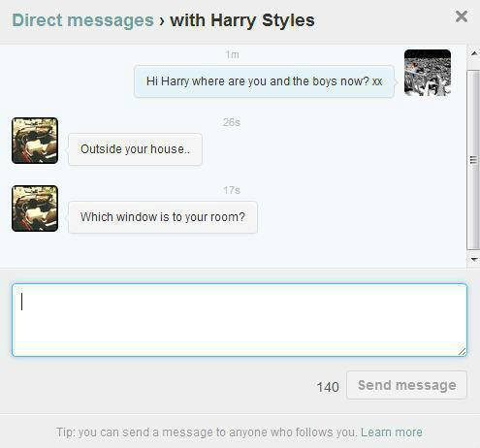This screenshot has height=448, width=480.
Task: Click the scrollbar up arrow
Action: point(474,53)
